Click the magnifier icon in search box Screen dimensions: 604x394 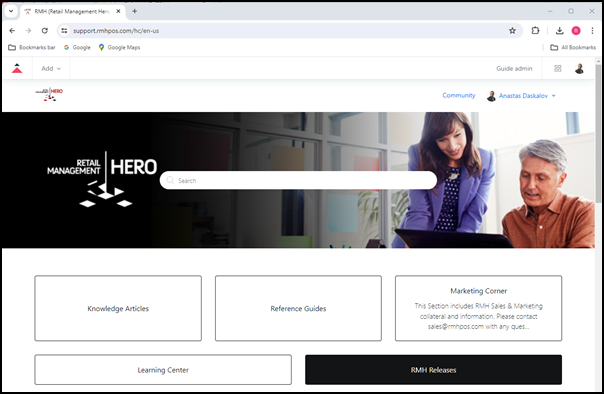(x=170, y=180)
